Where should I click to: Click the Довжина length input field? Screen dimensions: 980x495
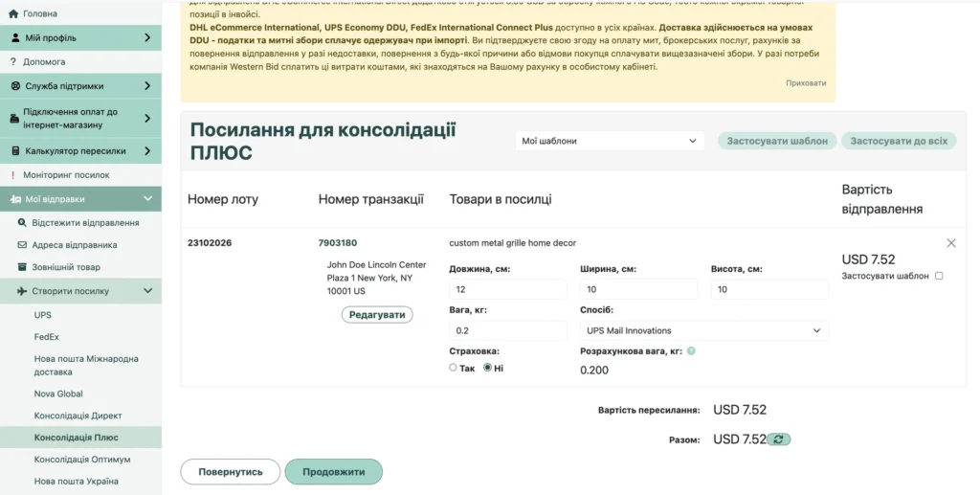[508, 289]
